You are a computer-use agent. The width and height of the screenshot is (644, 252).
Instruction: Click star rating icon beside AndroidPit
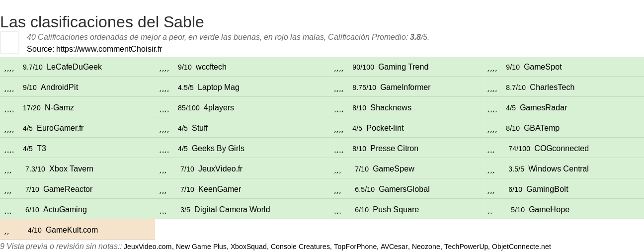point(9,88)
